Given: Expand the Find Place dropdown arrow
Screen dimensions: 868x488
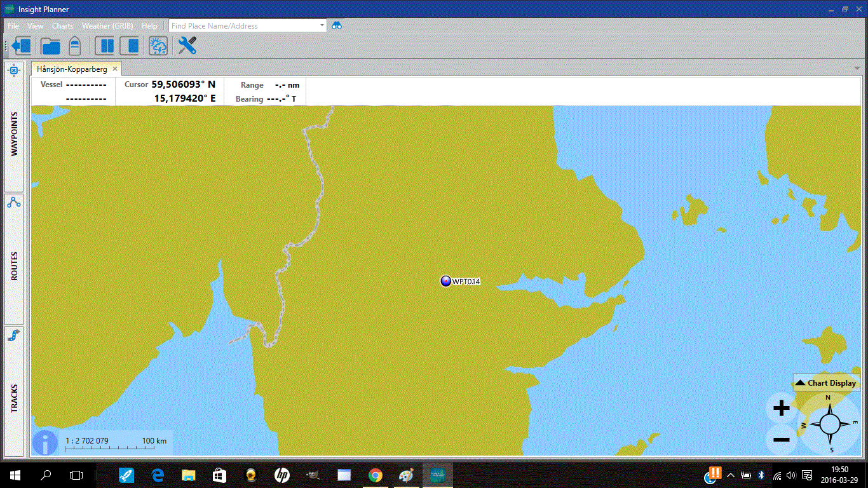Looking at the screenshot, I should pos(322,26).
